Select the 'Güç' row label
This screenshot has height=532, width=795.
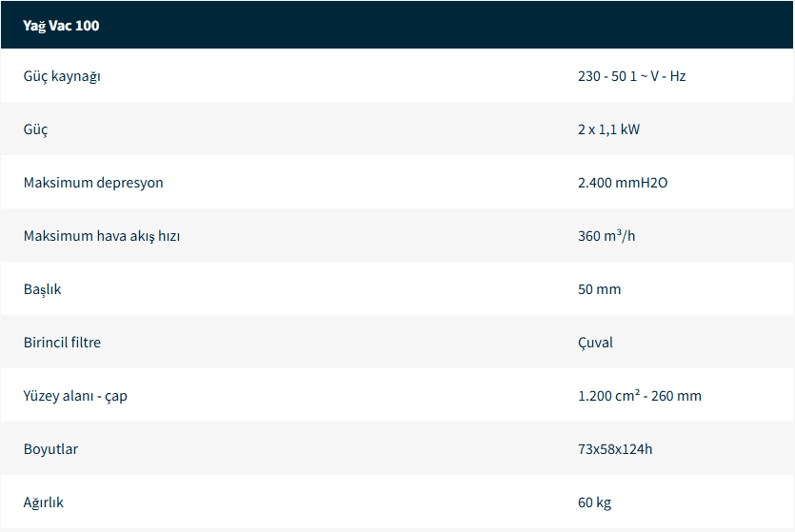(35, 129)
